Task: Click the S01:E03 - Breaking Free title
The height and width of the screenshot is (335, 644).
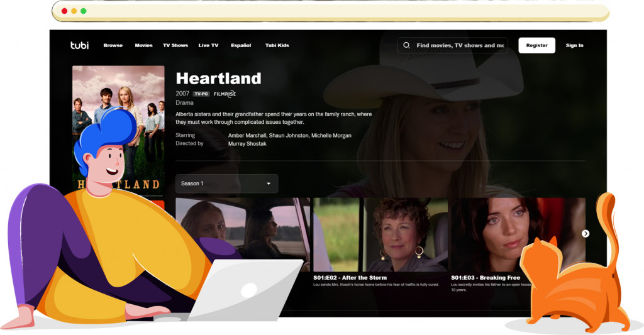Action: pos(486,278)
